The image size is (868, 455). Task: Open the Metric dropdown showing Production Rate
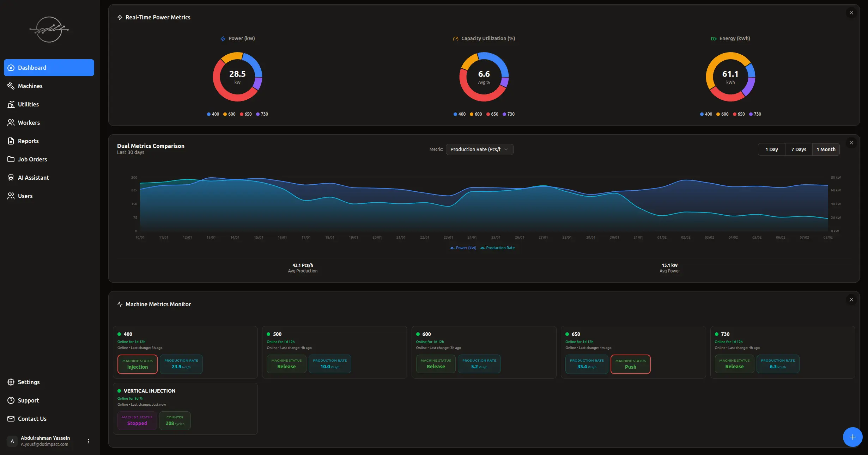(479, 149)
